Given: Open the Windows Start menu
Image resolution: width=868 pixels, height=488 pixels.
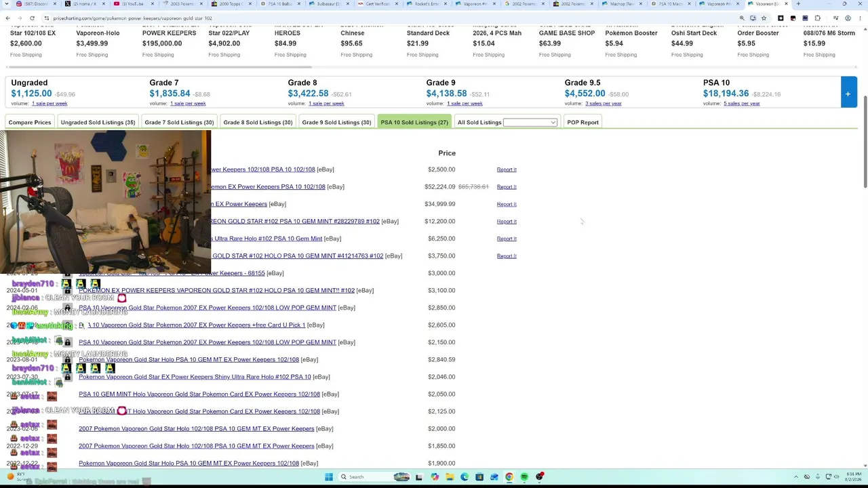Looking at the screenshot, I should click(x=329, y=477).
